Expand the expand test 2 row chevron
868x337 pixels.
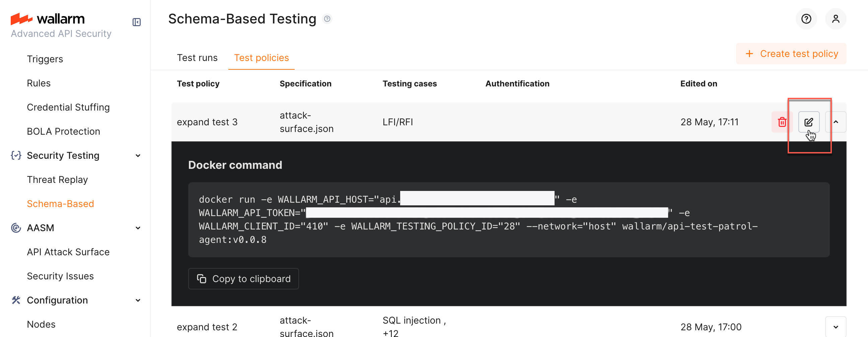pos(837,327)
